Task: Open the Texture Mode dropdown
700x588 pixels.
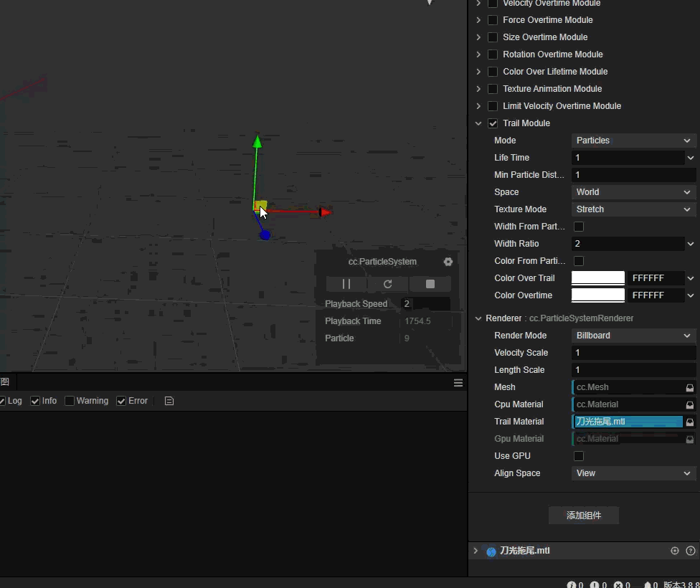Action: pos(633,209)
